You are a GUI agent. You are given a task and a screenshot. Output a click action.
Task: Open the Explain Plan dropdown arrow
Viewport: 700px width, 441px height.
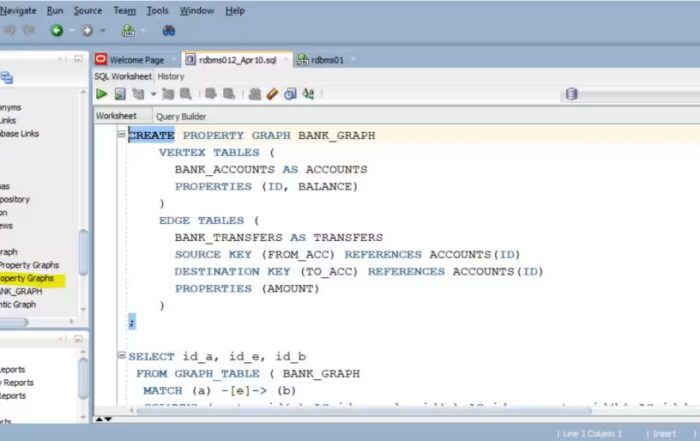click(153, 94)
